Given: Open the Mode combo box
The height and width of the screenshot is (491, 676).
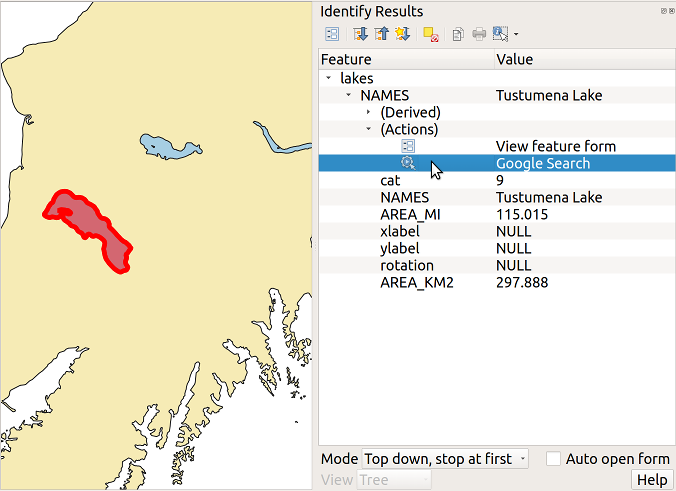Looking at the screenshot, I should pyautogui.click(x=445, y=459).
